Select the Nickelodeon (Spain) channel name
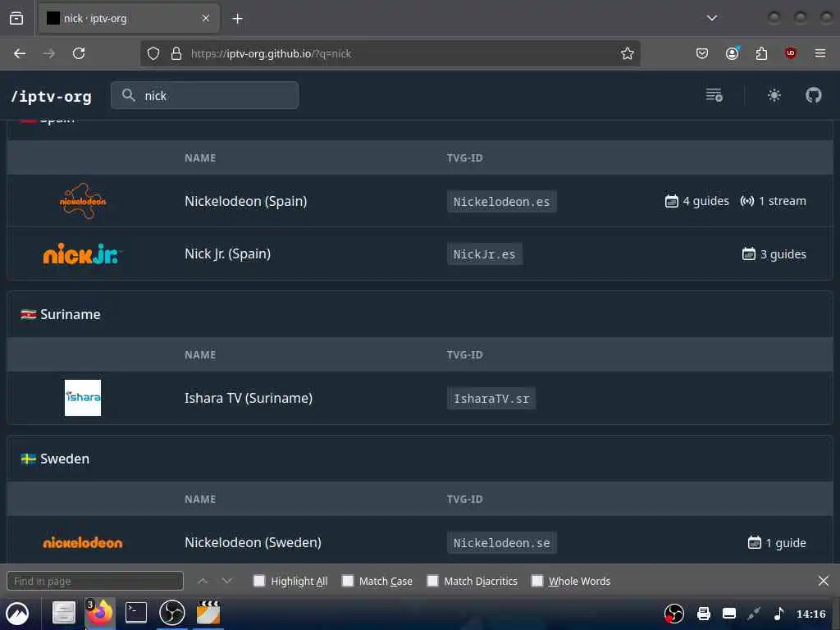Image resolution: width=840 pixels, height=630 pixels. [x=246, y=202]
